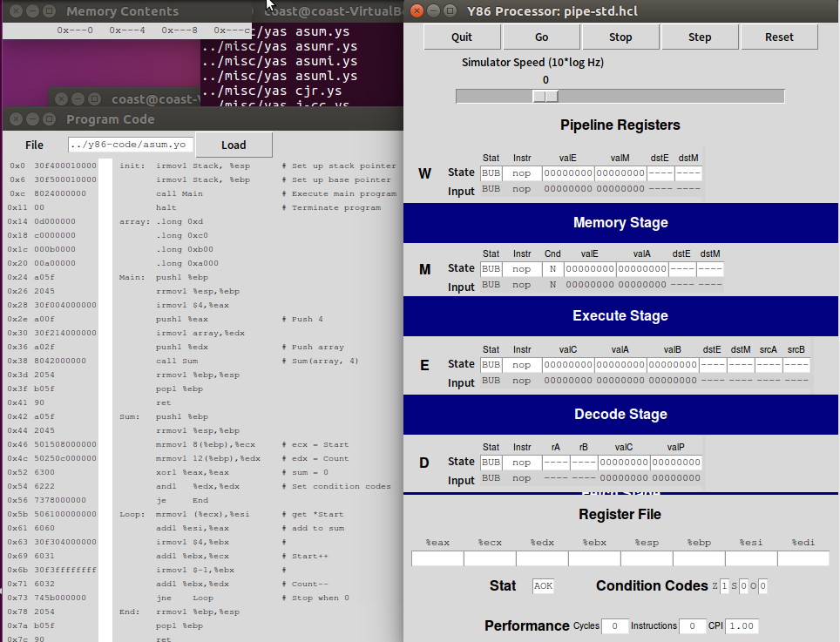
Task: Click the Cycles counter field
Action: [x=614, y=626]
